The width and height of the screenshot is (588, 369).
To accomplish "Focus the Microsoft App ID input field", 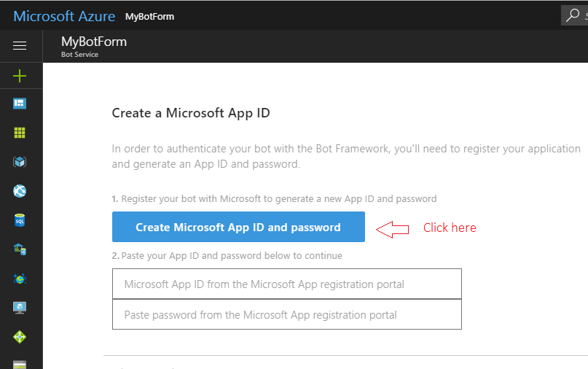I will 286,284.
